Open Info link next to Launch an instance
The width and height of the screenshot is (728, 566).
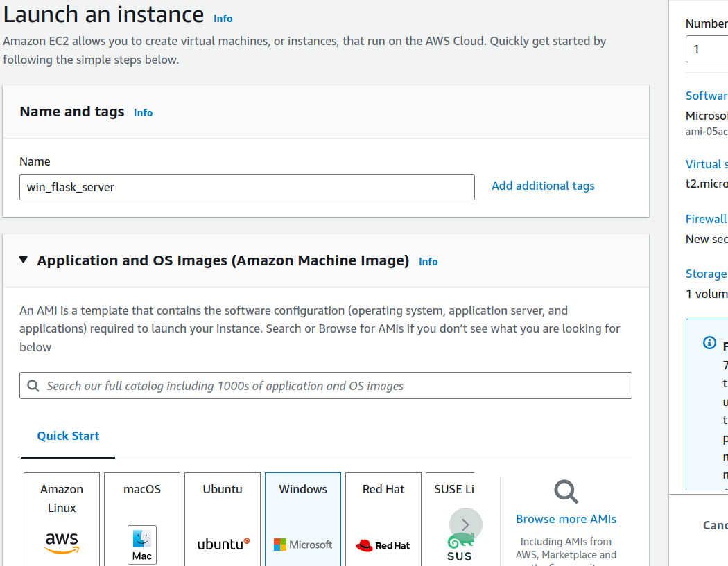click(x=223, y=19)
